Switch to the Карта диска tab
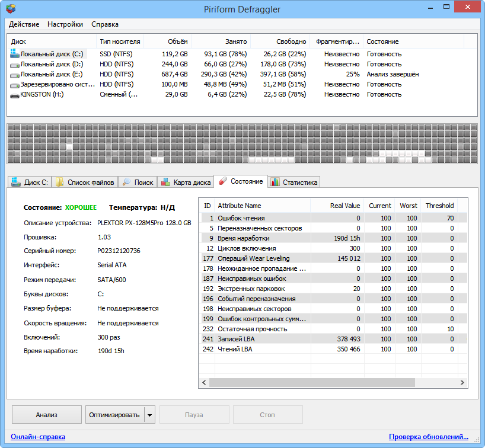 click(186, 182)
